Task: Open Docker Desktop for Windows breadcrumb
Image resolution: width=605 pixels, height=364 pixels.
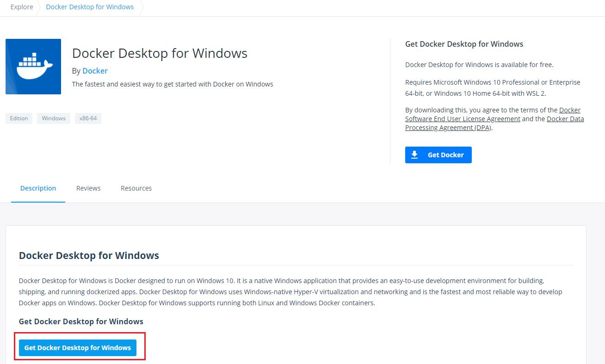Action: (90, 7)
